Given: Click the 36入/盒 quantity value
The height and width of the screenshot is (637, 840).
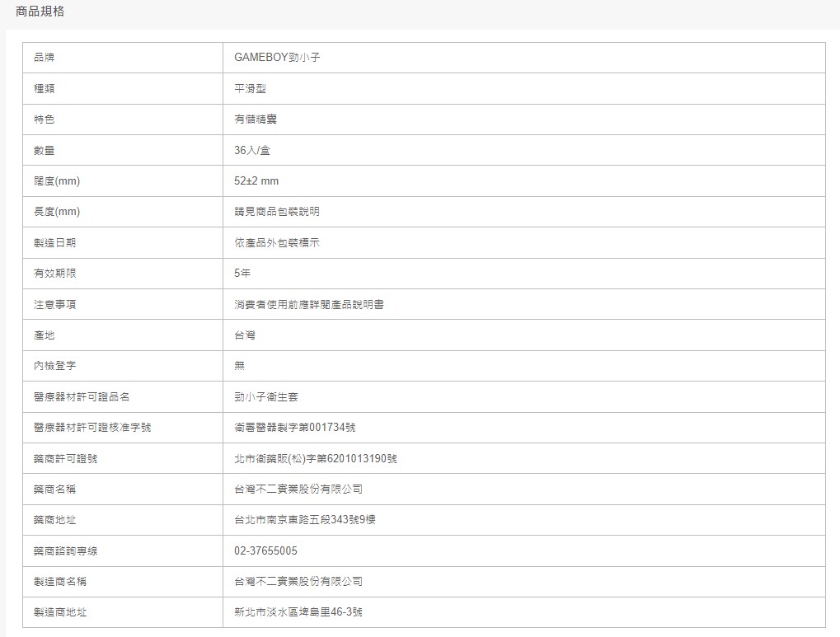Looking at the screenshot, I should [x=252, y=150].
